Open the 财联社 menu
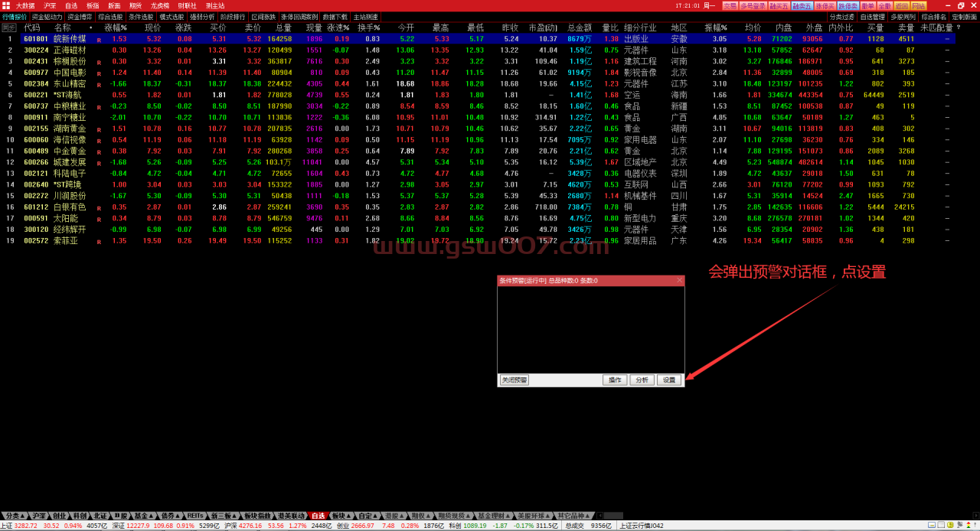Image resolution: width=980 pixels, height=531 pixels. [x=188, y=5]
